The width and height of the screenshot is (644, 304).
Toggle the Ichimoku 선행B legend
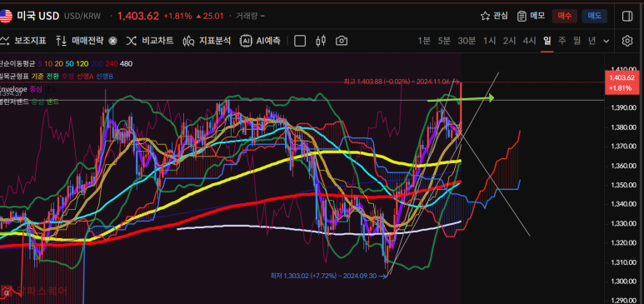pos(104,77)
